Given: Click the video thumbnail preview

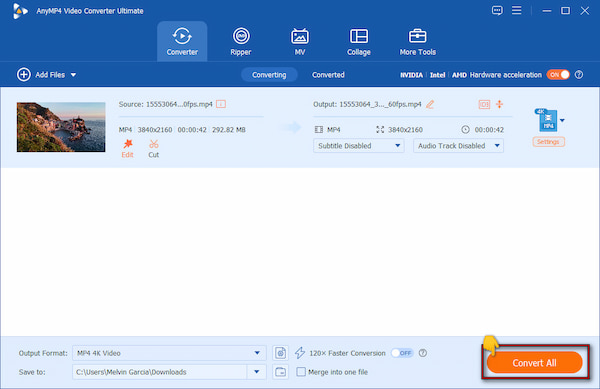Looking at the screenshot, I should [61, 127].
